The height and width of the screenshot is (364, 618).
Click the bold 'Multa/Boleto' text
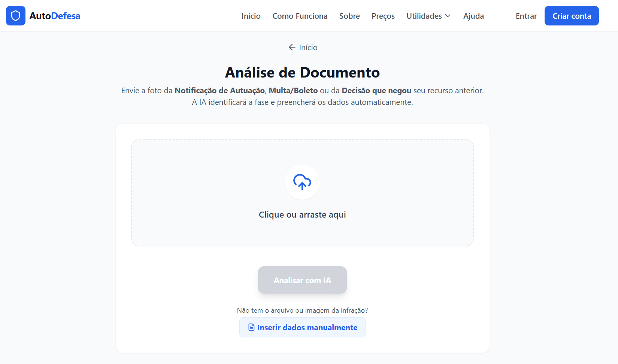(x=293, y=91)
